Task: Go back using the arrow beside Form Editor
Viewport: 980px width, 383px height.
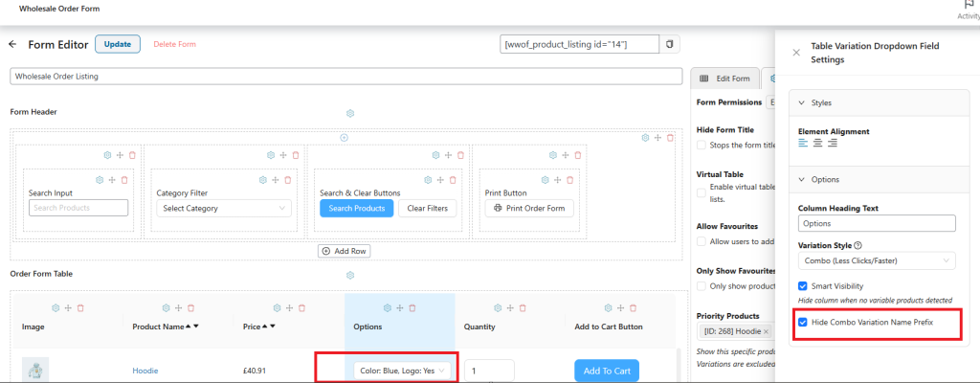Action: (12, 44)
